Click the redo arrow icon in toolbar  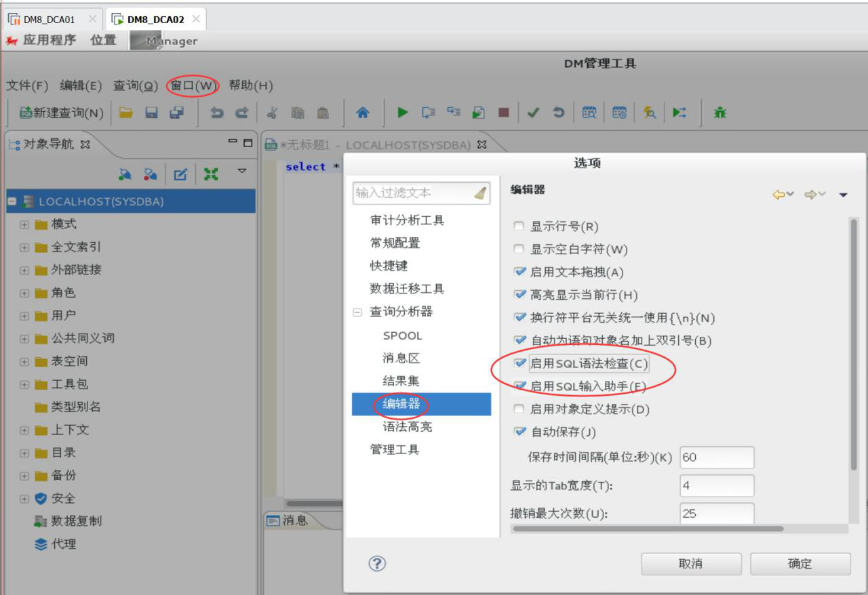241,113
